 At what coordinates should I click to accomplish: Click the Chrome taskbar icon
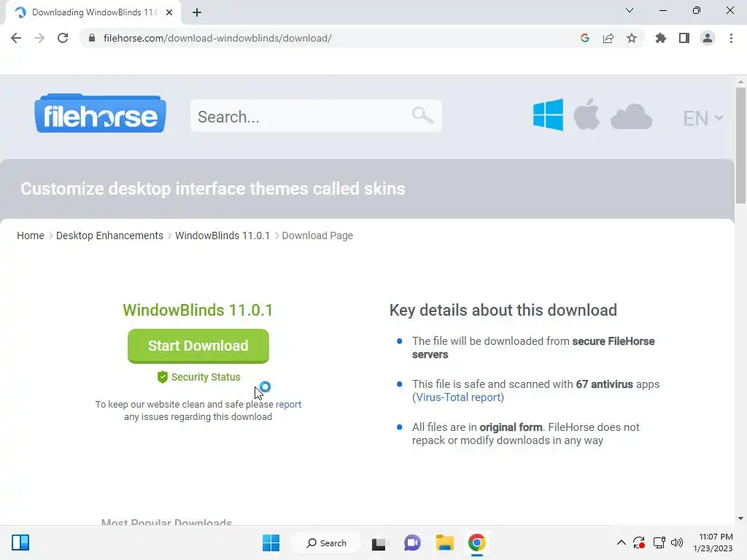pyautogui.click(x=477, y=542)
